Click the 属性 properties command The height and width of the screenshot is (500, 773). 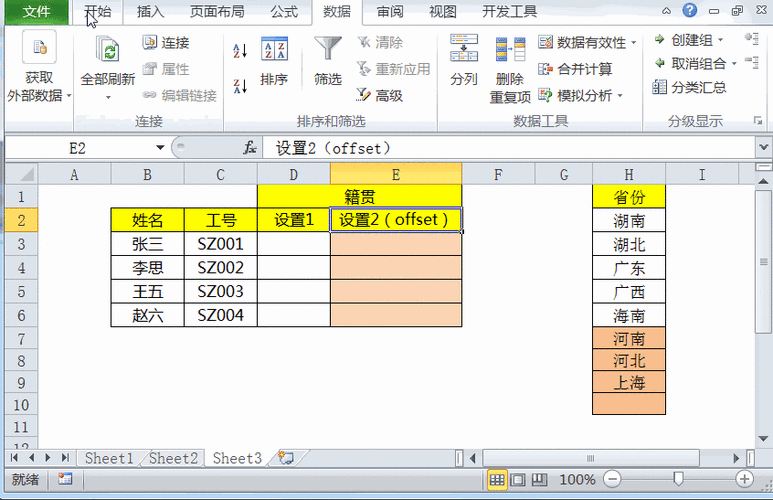pyautogui.click(x=166, y=69)
